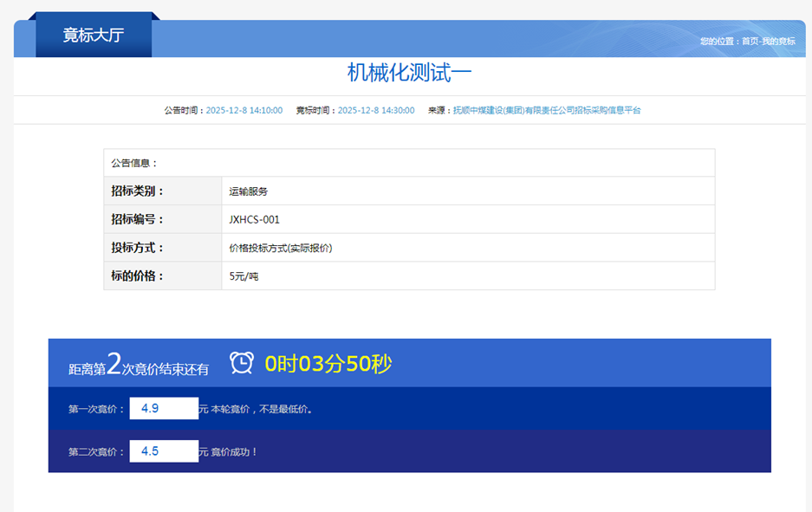This screenshot has width=812, height=512.
Task: Click the 招标类别 label cell
Action: (163, 191)
